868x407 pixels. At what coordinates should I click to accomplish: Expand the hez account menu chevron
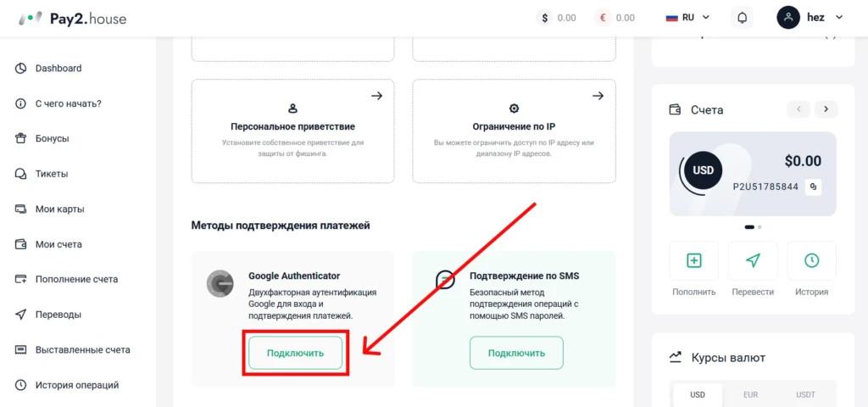(839, 18)
